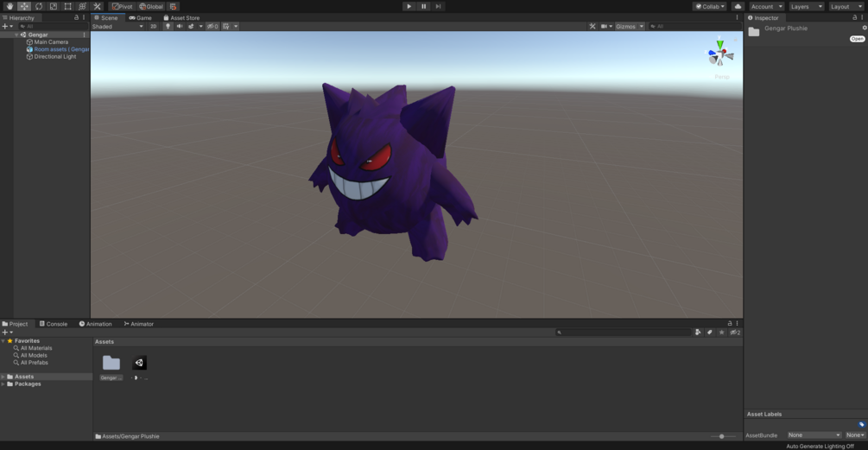Open the Shaded draw mode dropdown
868x450 pixels.
click(x=117, y=26)
